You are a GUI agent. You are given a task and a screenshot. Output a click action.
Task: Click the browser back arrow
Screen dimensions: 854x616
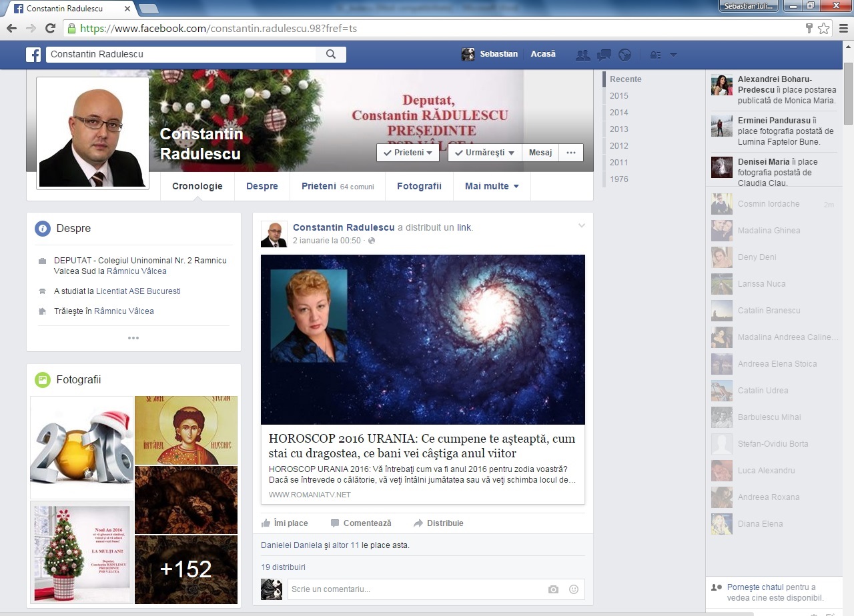tap(11, 29)
